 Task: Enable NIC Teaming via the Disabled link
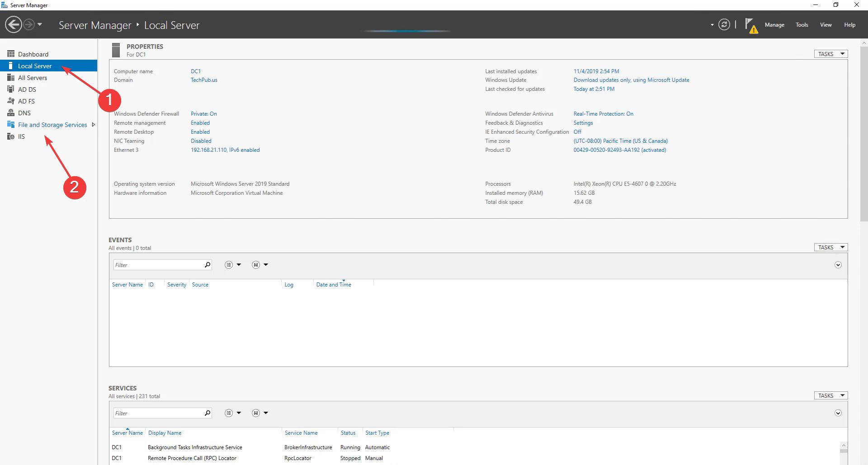tap(201, 141)
